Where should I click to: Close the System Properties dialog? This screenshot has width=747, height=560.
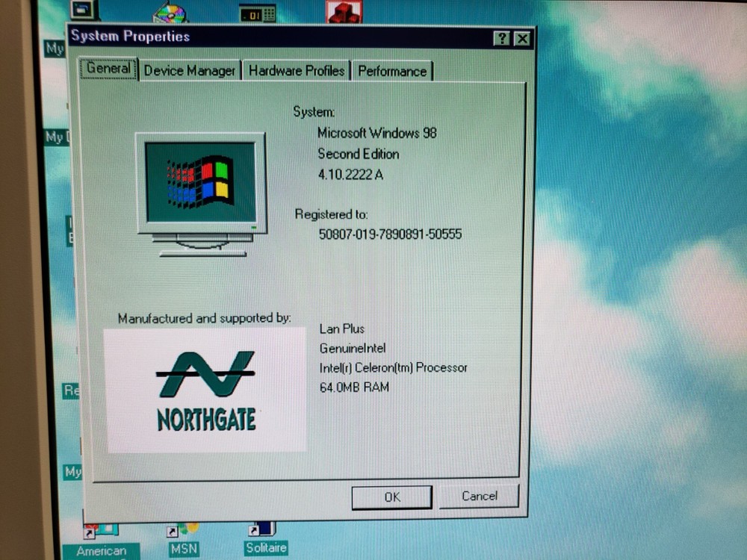click(523, 39)
